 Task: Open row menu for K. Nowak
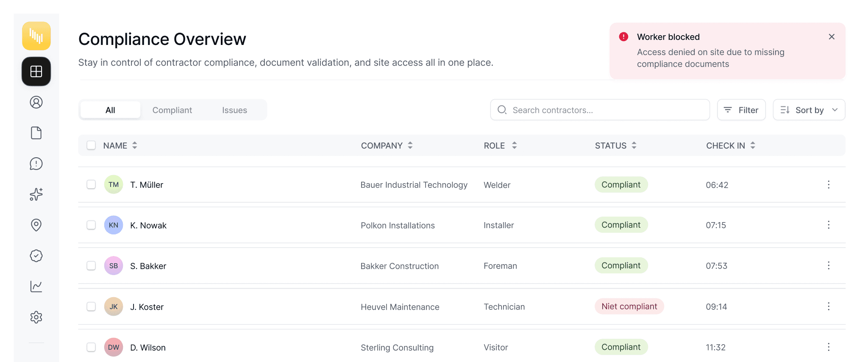(829, 225)
